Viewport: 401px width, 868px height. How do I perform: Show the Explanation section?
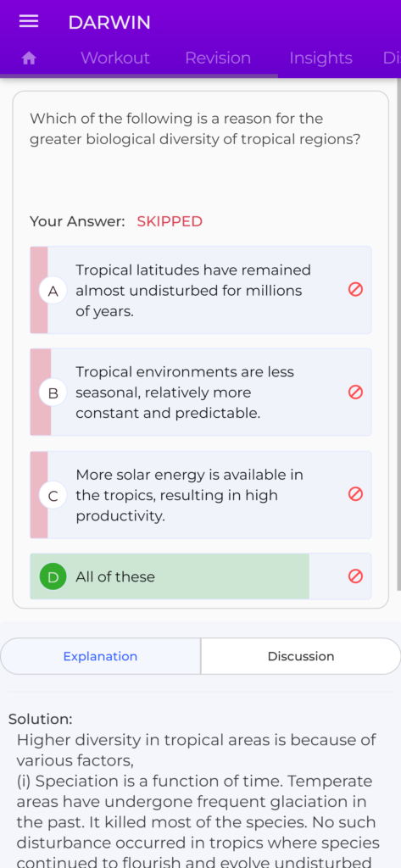[x=100, y=656]
